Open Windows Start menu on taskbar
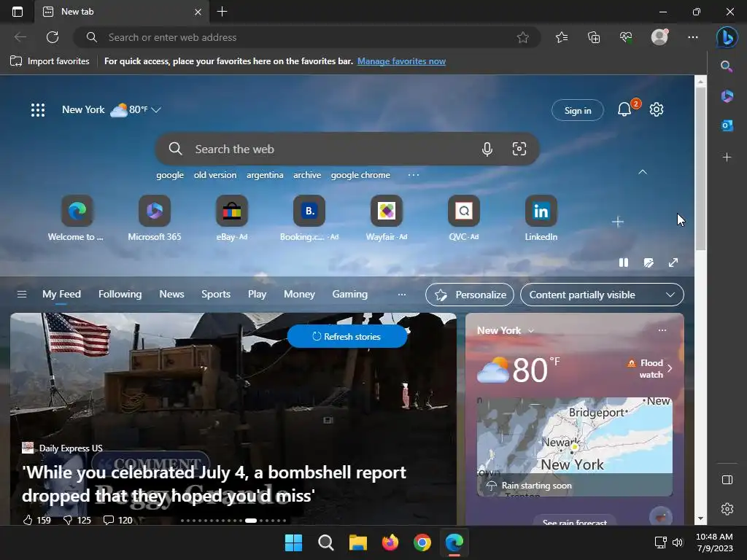747x560 pixels. point(293,542)
